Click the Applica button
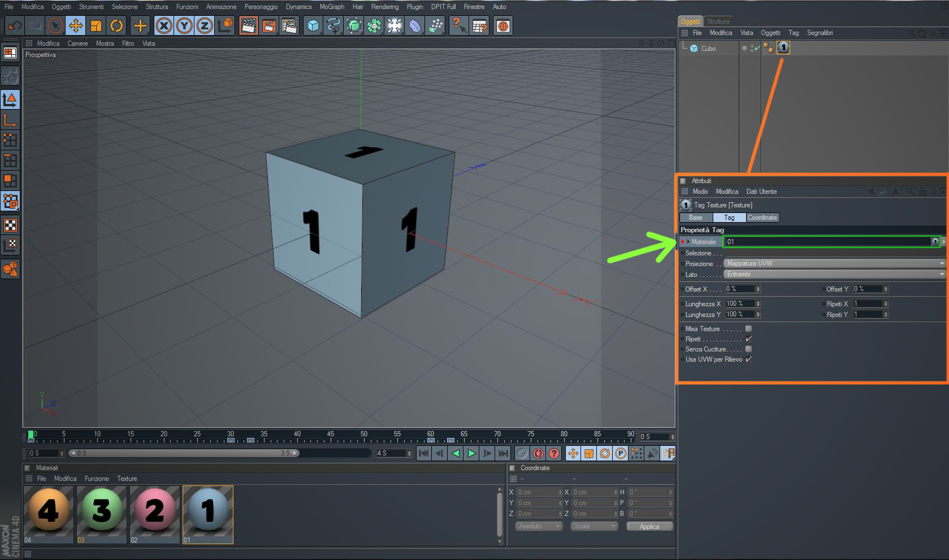This screenshot has width=949, height=560. pos(649,526)
